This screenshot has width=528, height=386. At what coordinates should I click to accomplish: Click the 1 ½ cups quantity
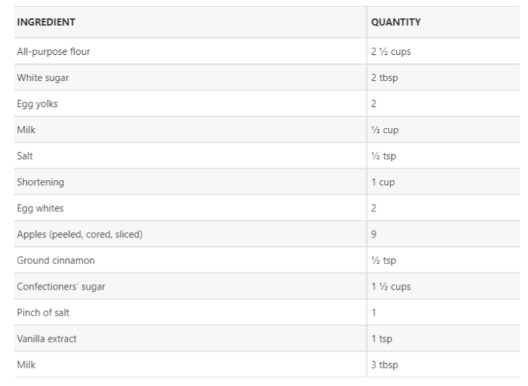coord(391,287)
